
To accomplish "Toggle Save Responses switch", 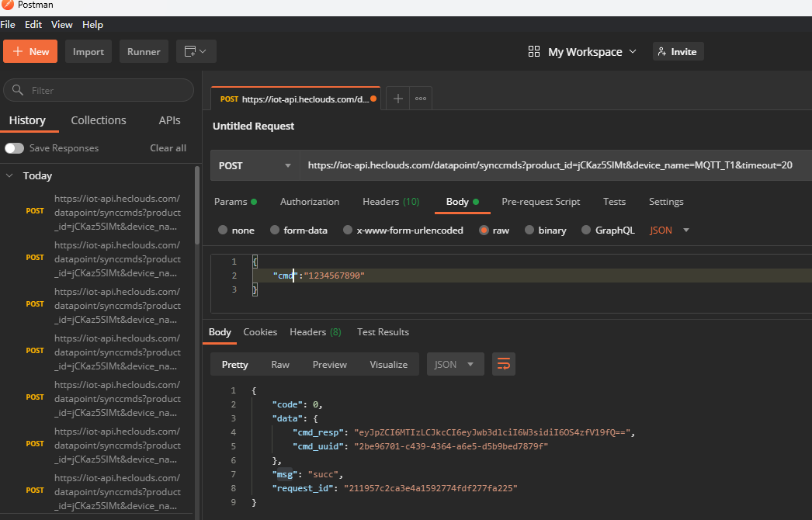I will [x=14, y=148].
